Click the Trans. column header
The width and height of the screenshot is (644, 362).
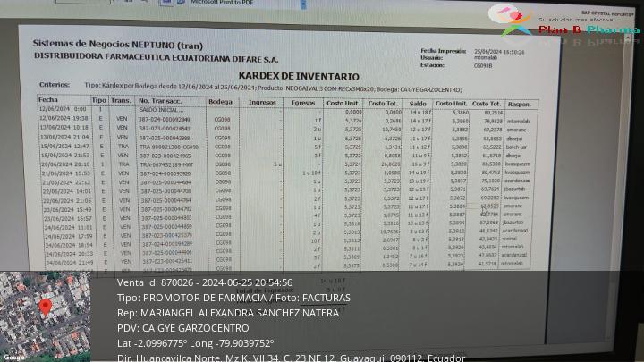[x=121, y=100]
